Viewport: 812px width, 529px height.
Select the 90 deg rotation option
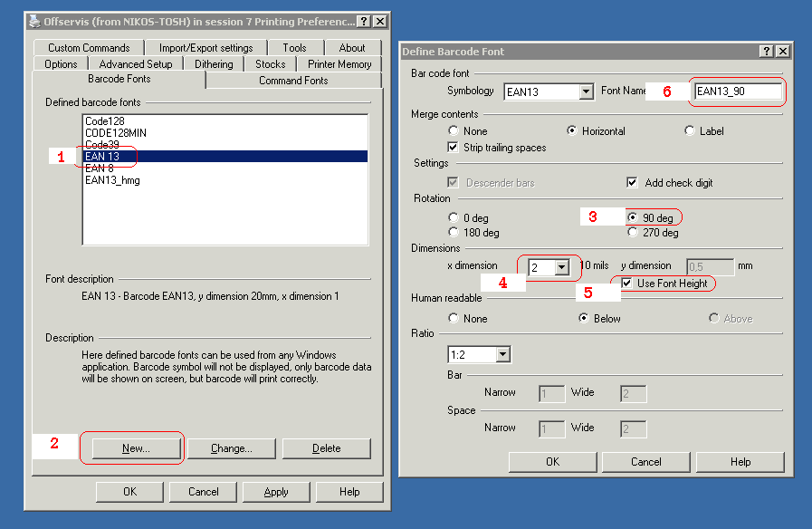tap(633, 217)
